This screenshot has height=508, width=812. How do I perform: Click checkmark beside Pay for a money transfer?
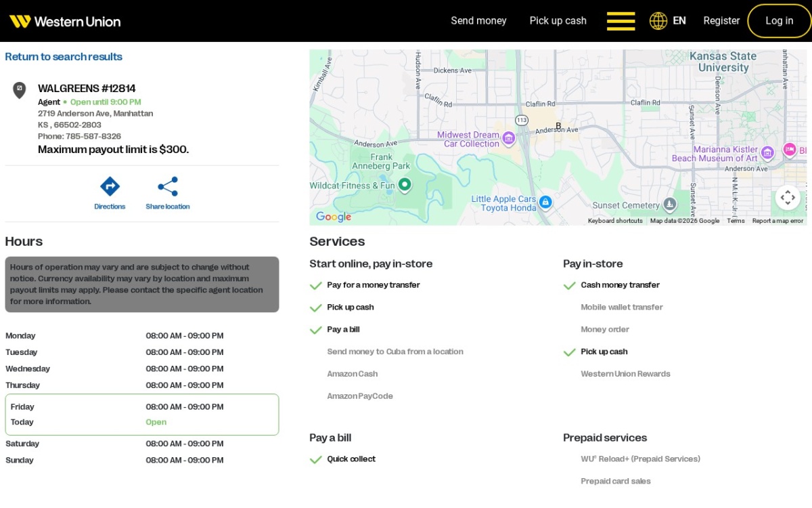(315, 286)
